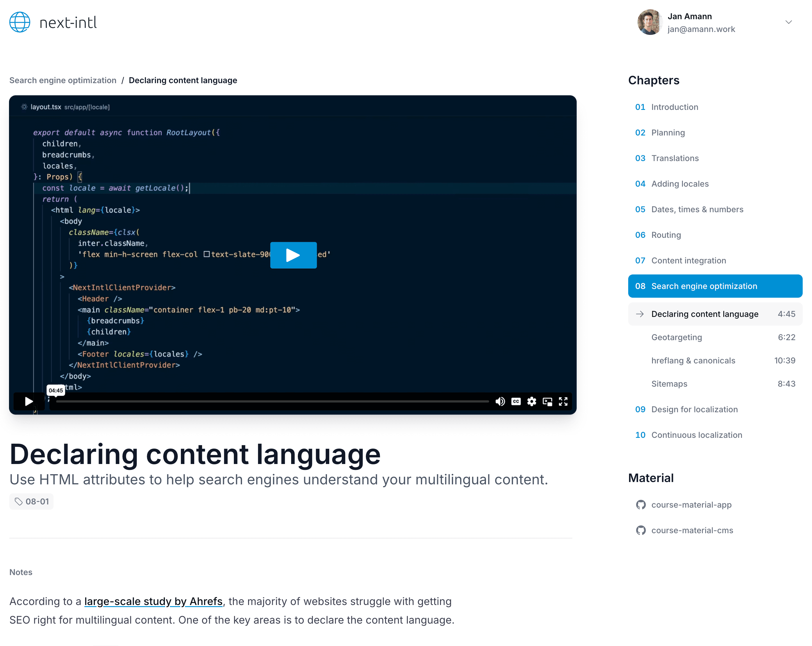This screenshot has height=646, width=812.
Task: Select the Geotargeting lesson
Action: (676, 337)
